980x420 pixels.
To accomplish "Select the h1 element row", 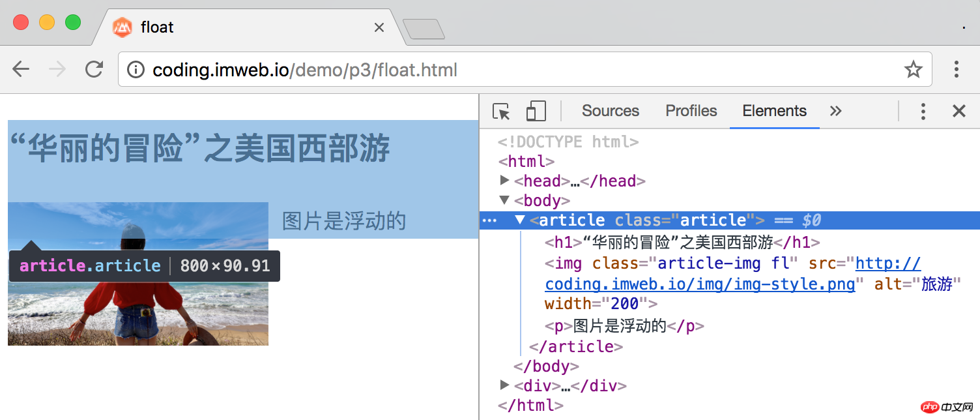I will [x=682, y=243].
